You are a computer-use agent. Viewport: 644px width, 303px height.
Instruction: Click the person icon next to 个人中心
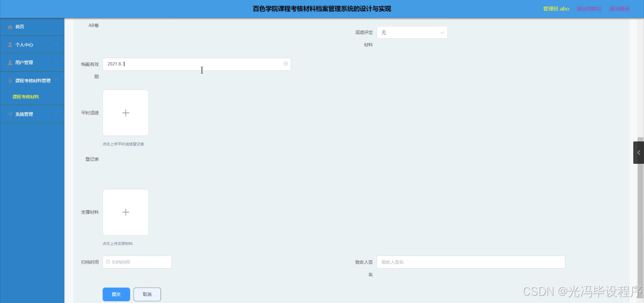(x=9, y=44)
